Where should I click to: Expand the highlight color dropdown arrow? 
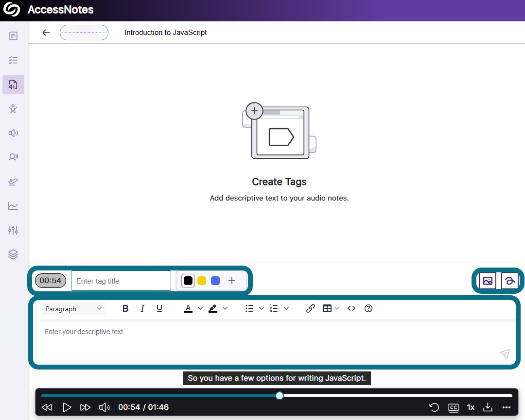tap(225, 308)
